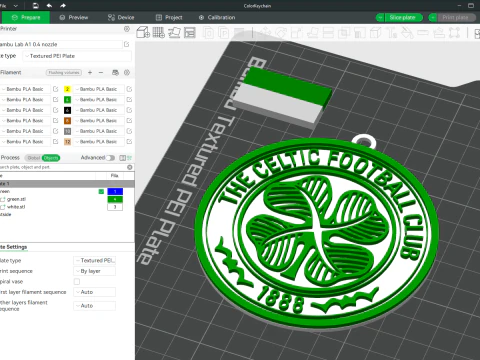The image size is (480, 360).
Task: Select white.stl in the object list
Action: click(16, 207)
